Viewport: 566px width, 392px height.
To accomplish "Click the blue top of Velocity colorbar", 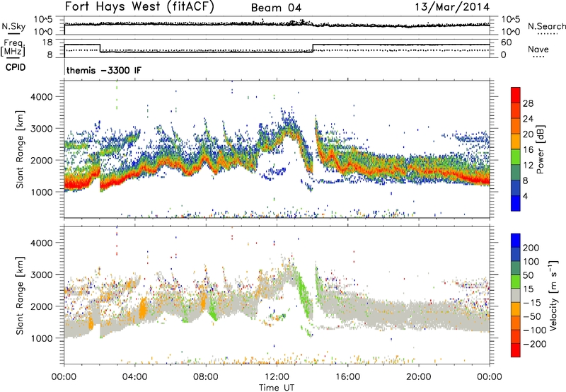I will click(516, 241).
